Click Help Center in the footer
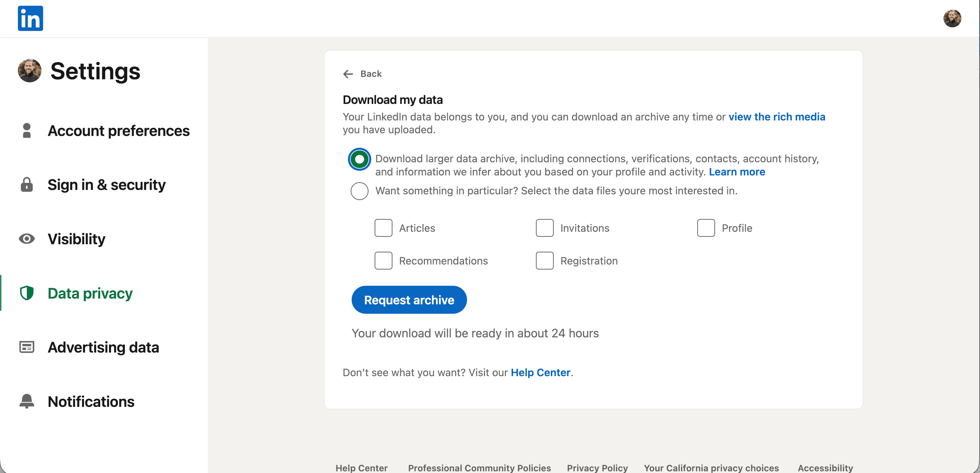The width and height of the screenshot is (980, 473). click(361, 468)
